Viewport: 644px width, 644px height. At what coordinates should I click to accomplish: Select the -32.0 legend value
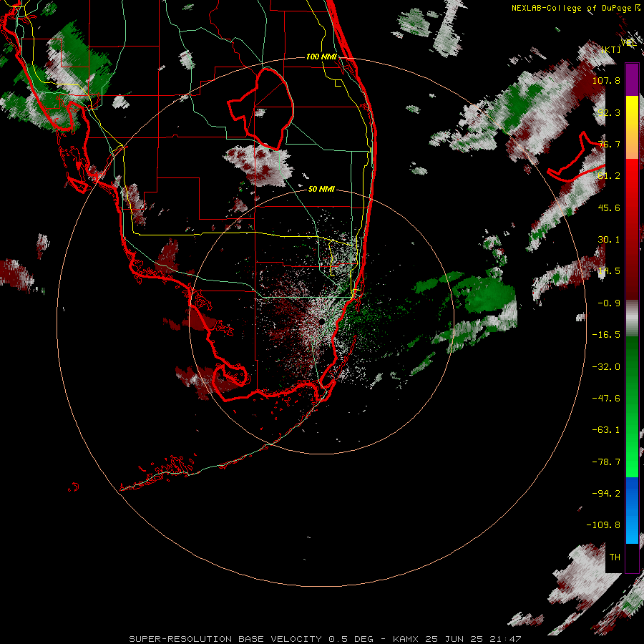606,367
